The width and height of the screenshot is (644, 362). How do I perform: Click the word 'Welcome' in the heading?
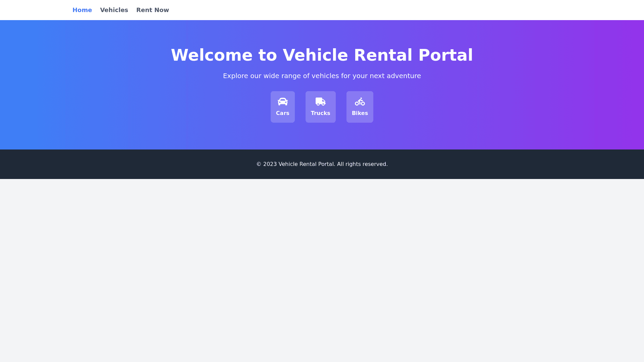coord(211,55)
